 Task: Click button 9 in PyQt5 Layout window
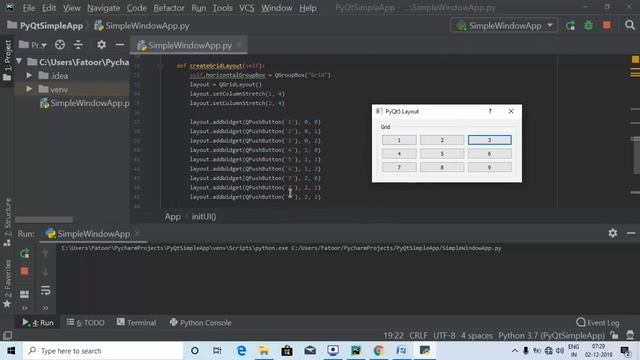(x=489, y=167)
